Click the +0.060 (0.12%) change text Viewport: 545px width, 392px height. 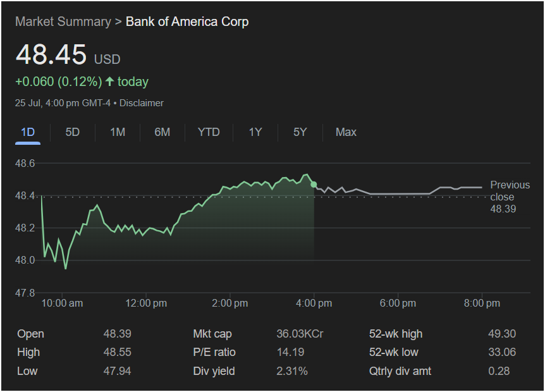[59, 82]
